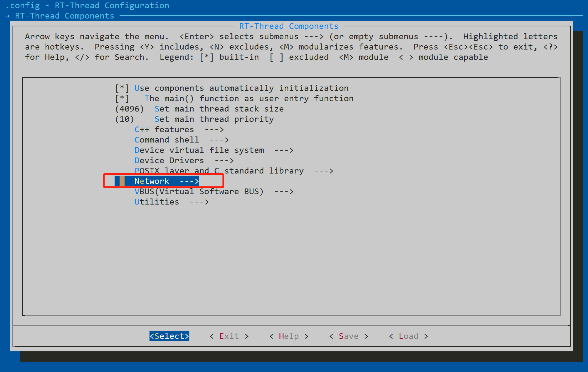Click the RT-Thread Components breadcrumb at top
Viewport: 588px width, 372px height.
[x=64, y=16]
